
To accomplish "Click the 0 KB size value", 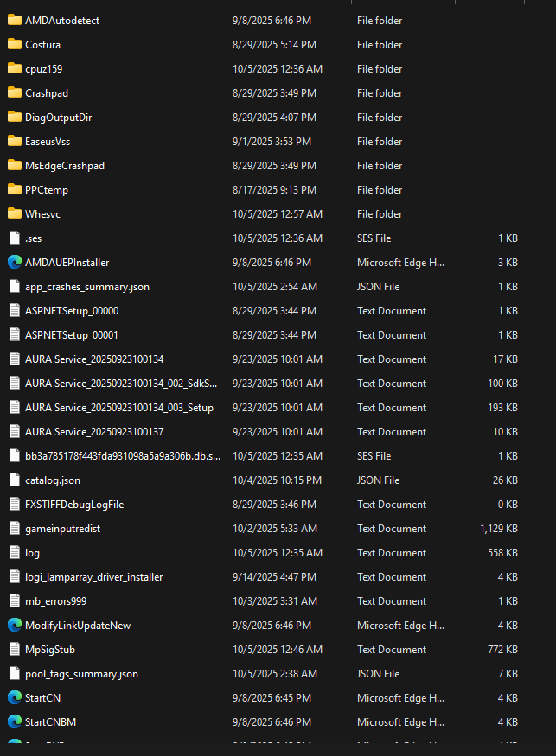I will coord(508,505).
